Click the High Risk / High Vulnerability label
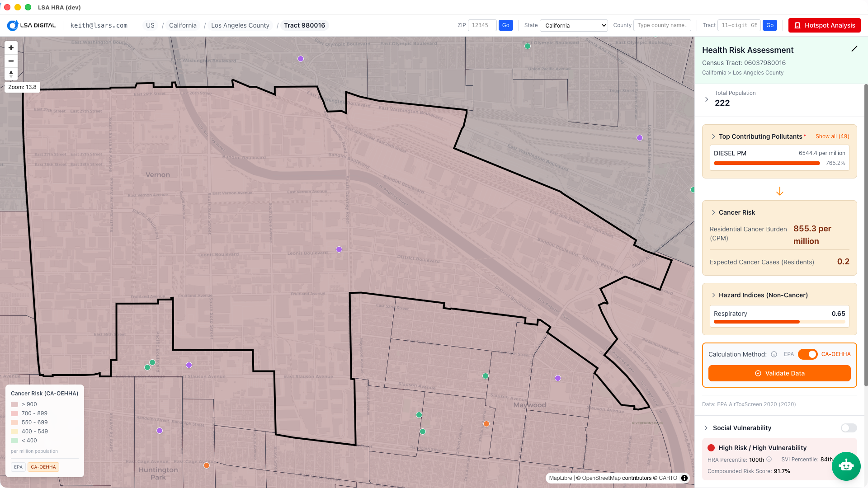 762,448
